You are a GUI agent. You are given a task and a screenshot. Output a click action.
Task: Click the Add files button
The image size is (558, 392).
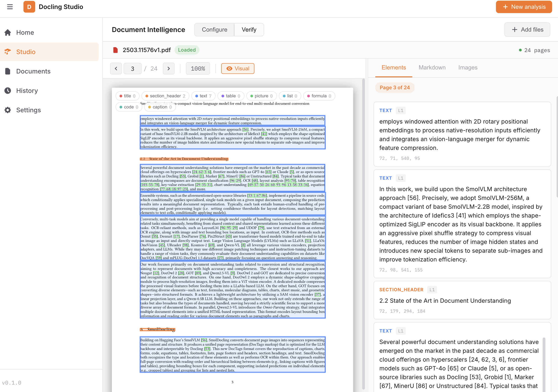[x=527, y=30]
